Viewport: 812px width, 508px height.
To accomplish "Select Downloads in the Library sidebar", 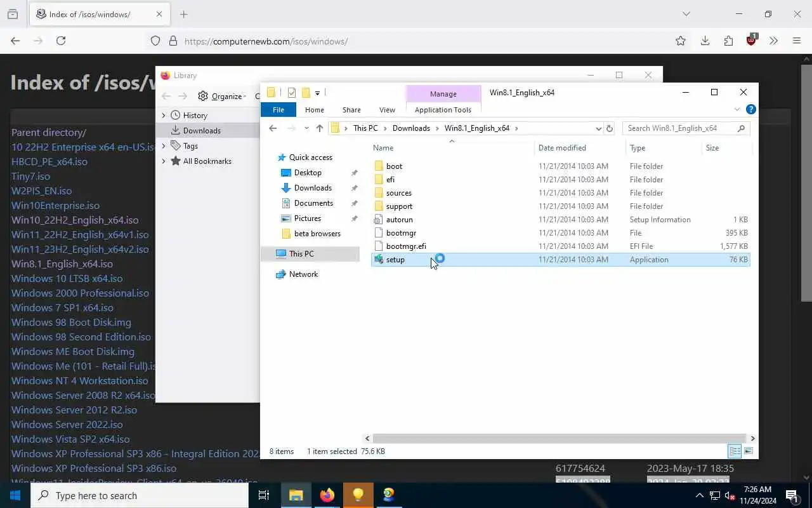I will click(208, 131).
